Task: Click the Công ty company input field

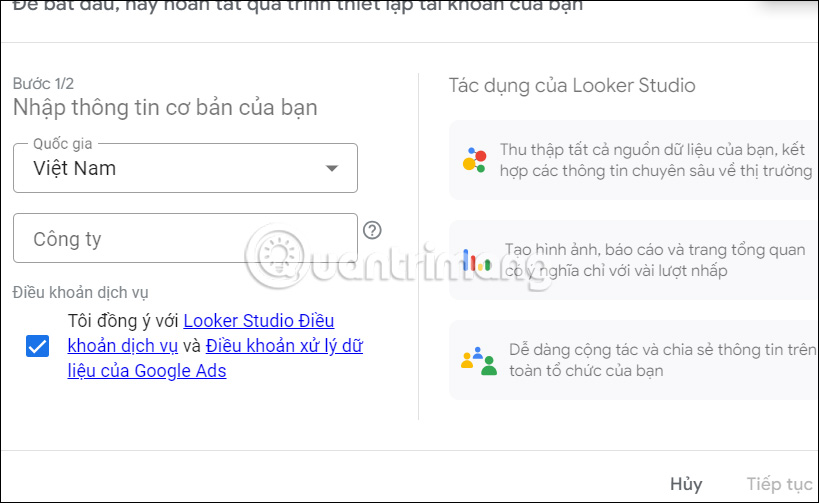Action: pyautogui.click(x=185, y=238)
